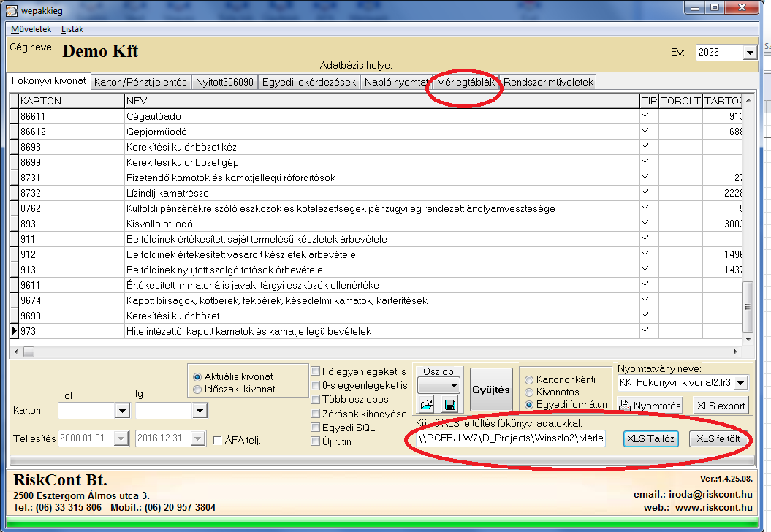
Task: Click the open-folder icon under Oszlop
Action: (427, 405)
